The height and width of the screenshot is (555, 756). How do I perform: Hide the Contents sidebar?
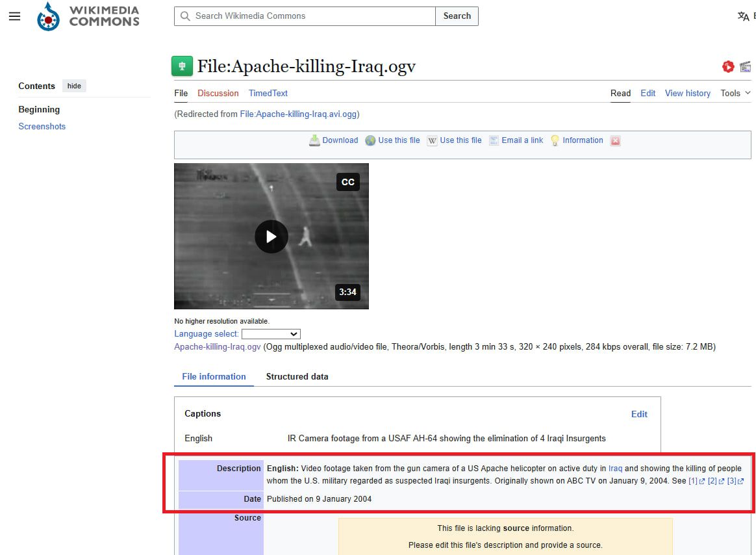74,86
